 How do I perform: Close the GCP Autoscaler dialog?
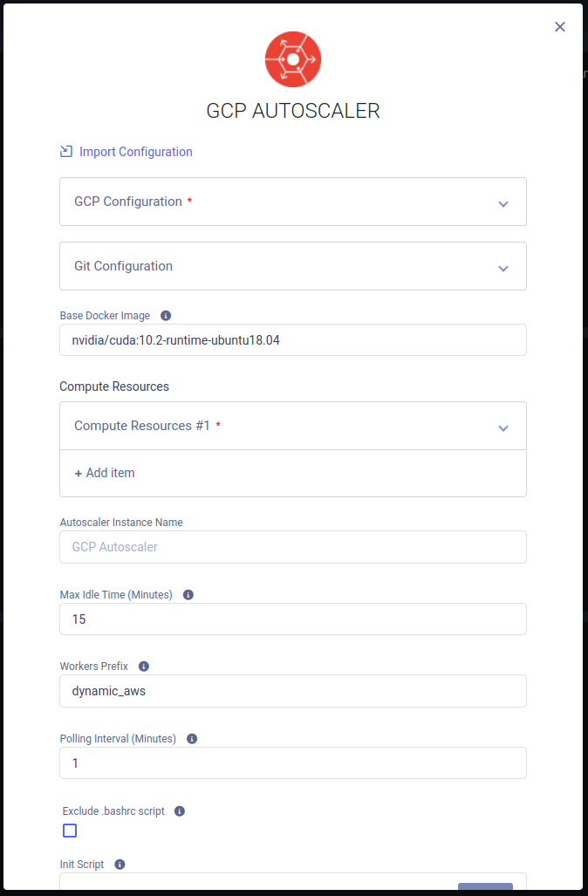click(560, 27)
